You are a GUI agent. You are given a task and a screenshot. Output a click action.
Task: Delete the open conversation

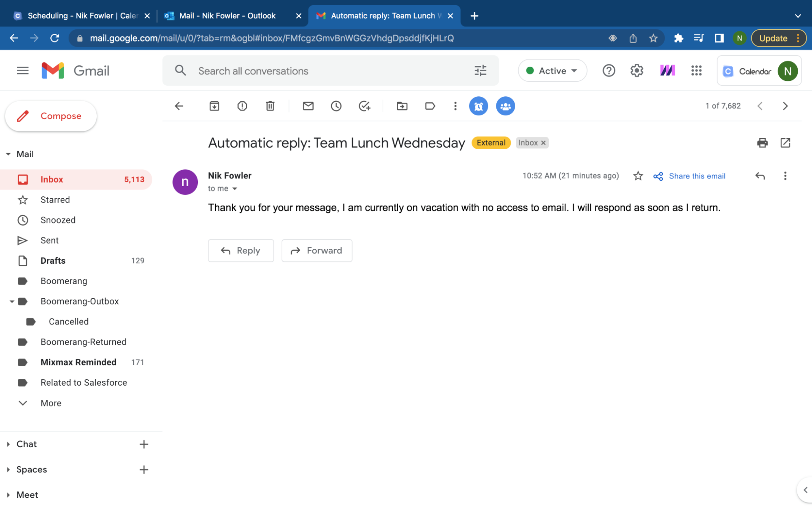(270, 106)
